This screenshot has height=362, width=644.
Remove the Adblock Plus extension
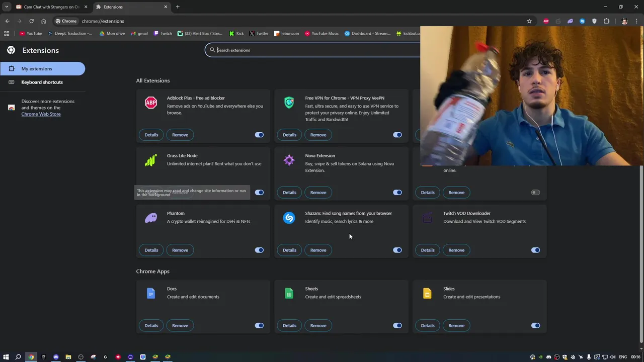pos(180,135)
